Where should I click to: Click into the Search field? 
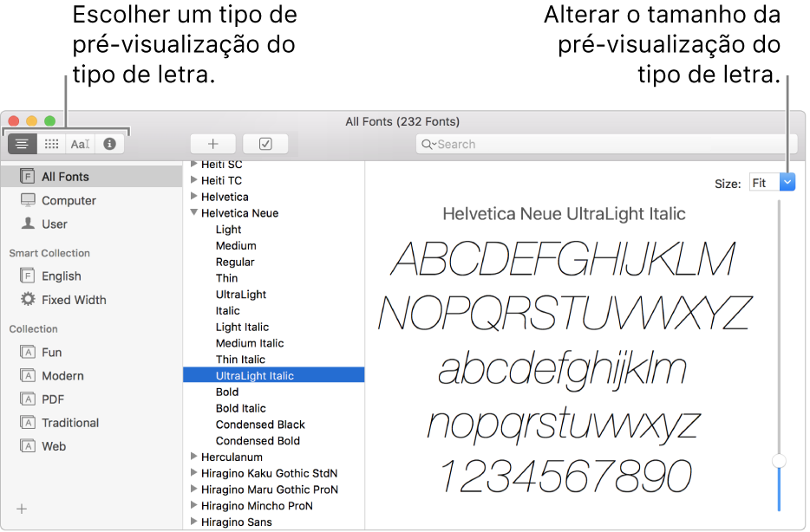(x=608, y=145)
